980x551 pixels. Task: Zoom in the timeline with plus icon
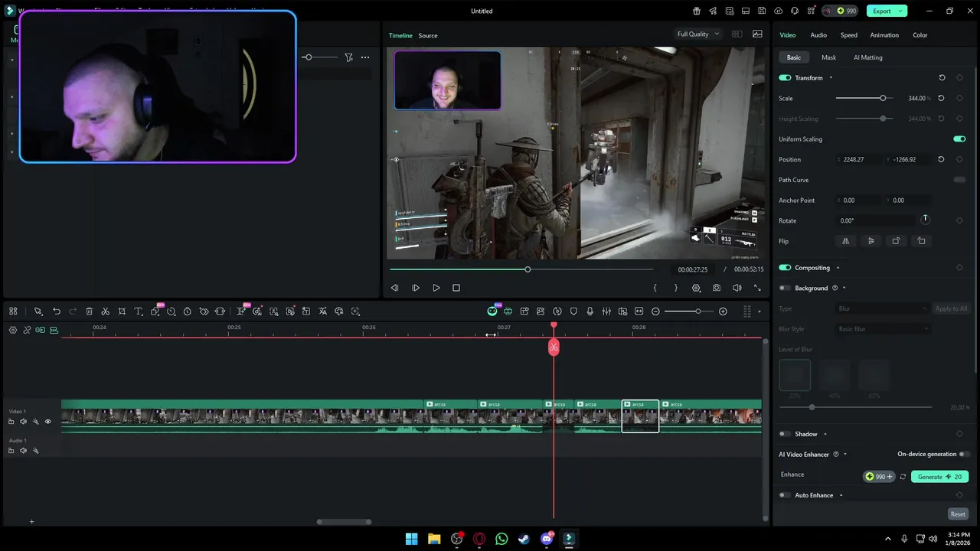click(723, 311)
